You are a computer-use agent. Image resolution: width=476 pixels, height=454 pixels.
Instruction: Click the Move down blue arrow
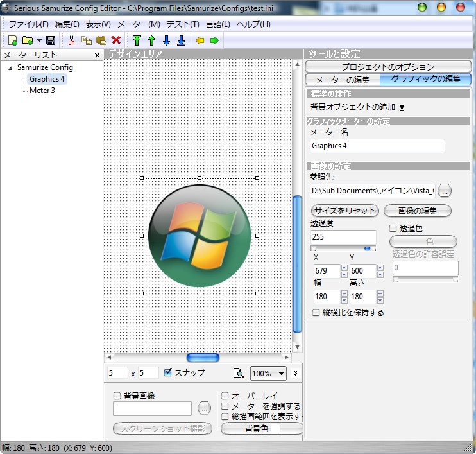point(166,40)
